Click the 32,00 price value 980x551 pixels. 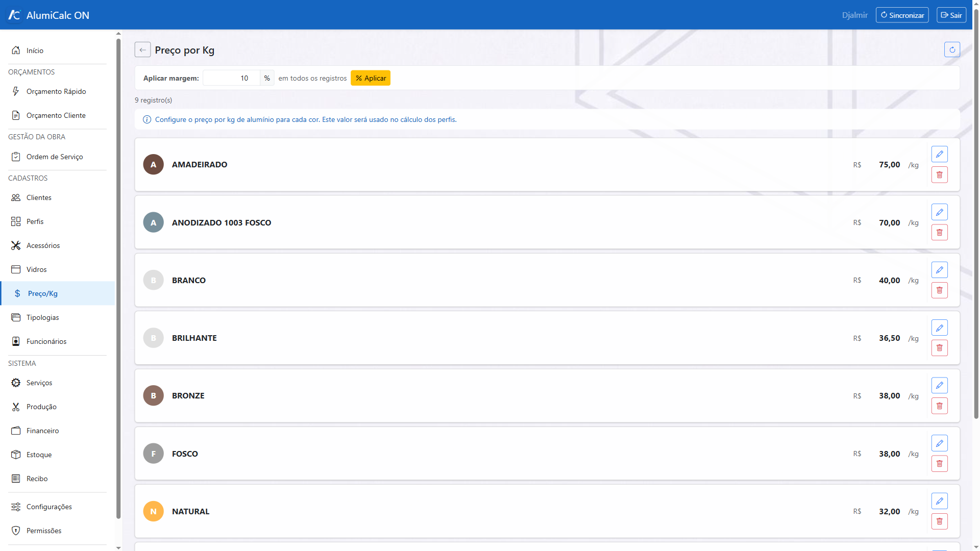point(889,511)
